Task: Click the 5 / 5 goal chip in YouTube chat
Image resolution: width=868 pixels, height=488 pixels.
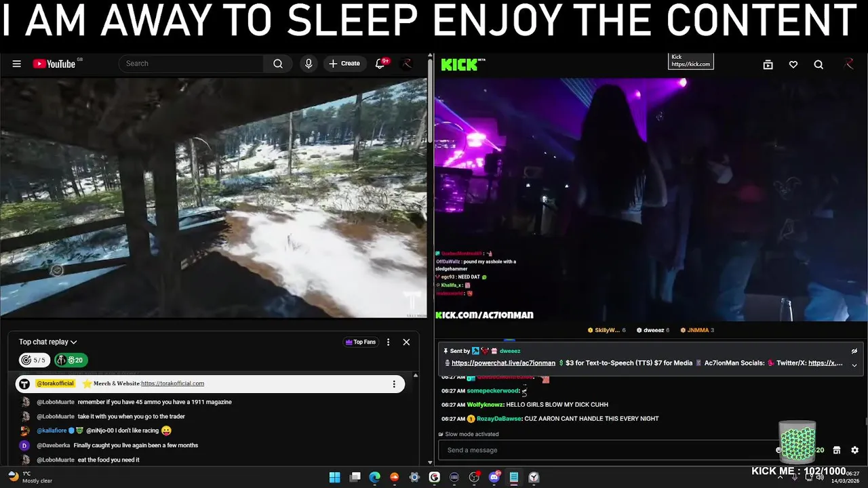Action: pyautogui.click(x=34, y=360)
